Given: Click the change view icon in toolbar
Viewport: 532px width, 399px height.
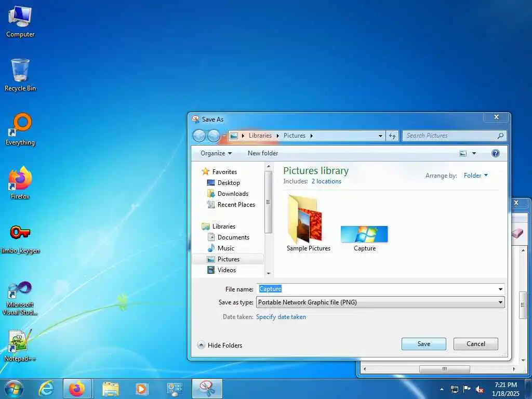Looking at the screenshot, I should click(x=463, y=153).
